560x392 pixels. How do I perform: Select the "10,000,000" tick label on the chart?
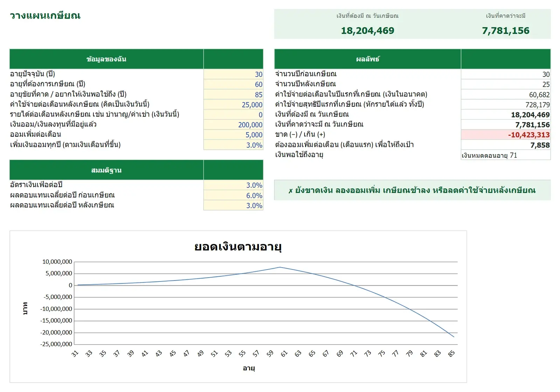[x=57, y=262]
